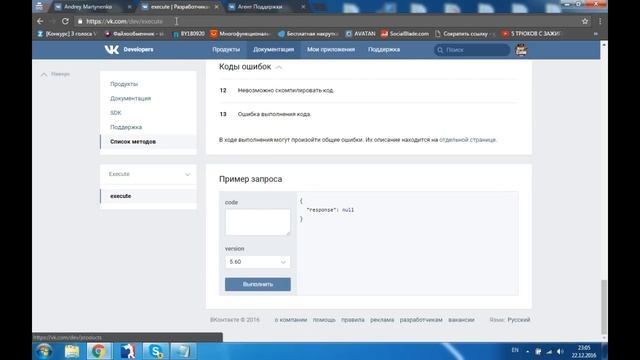Open the BY180920 bookmark
Screen dimensions: 640x360
pos(189,34)
